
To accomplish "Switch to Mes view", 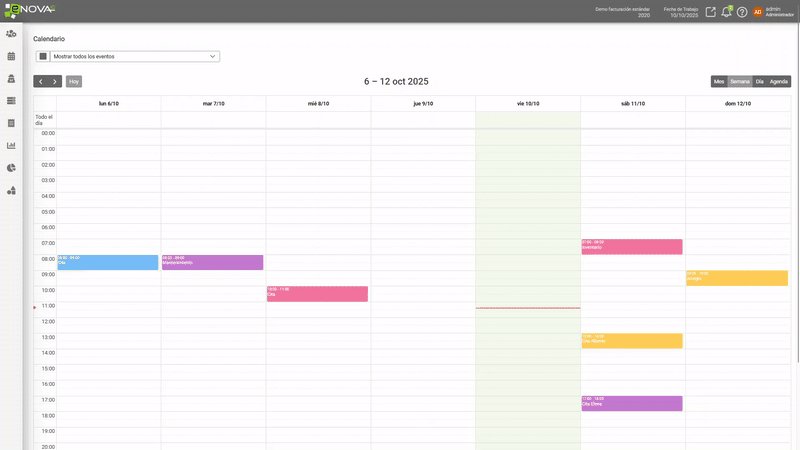I will click(x=718, y=82).
